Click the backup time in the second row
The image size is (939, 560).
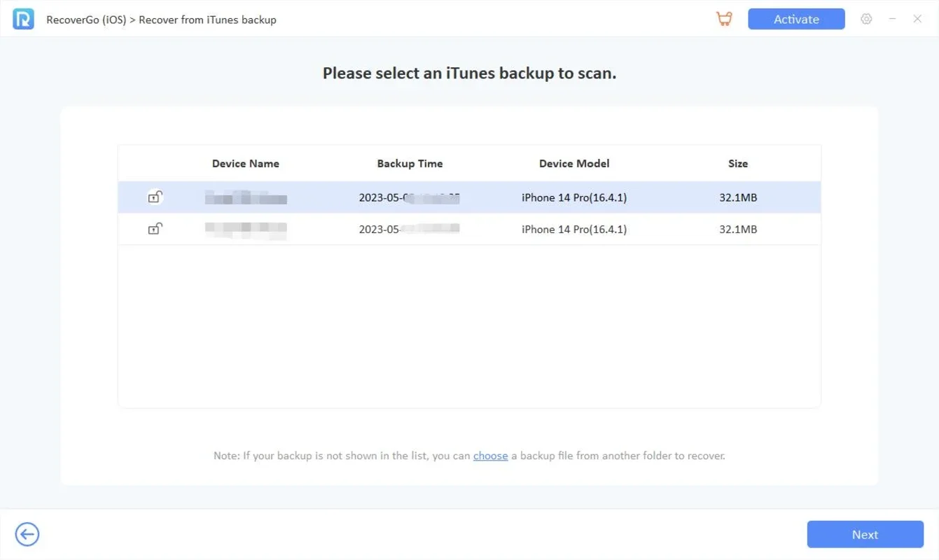pos(410,230)
